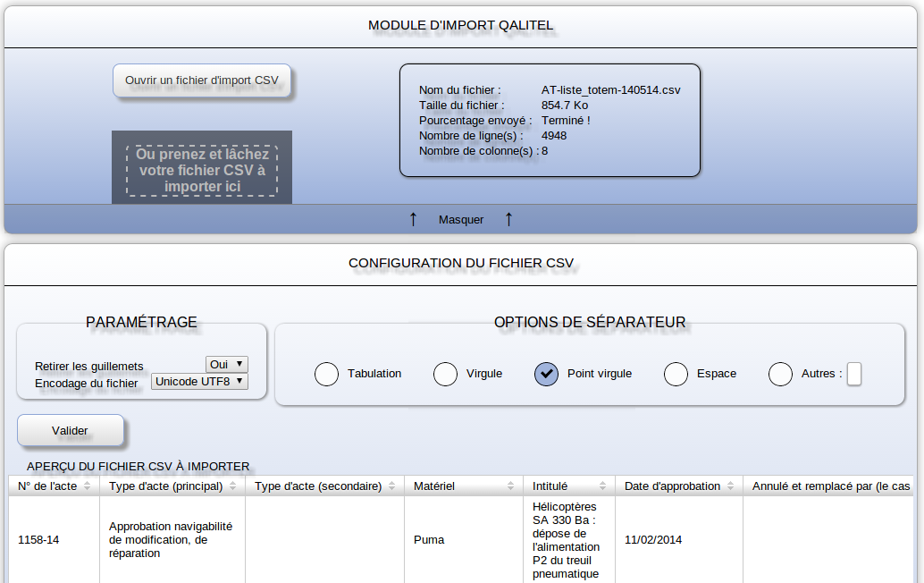Click the up arrow right of Masquer
Image resolution: width=924 pixels, height=583 pixels.
click(x=508, y=219)
